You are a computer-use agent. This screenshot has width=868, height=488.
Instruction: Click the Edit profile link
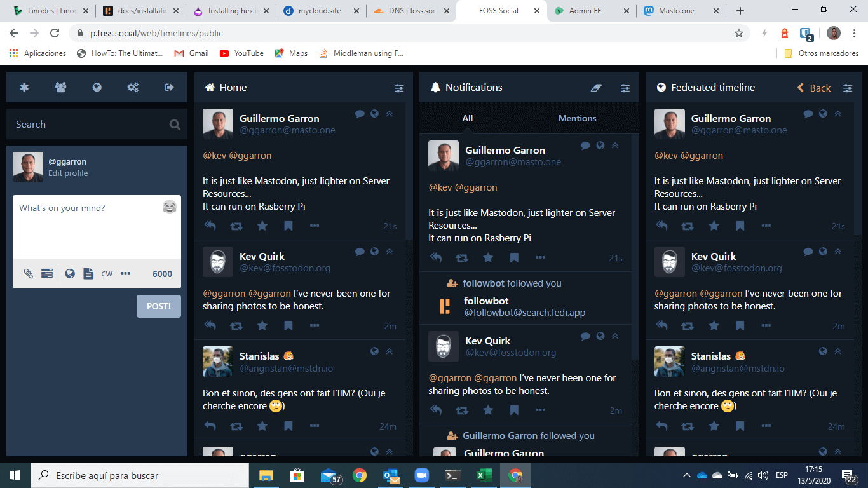pos(68,173)
